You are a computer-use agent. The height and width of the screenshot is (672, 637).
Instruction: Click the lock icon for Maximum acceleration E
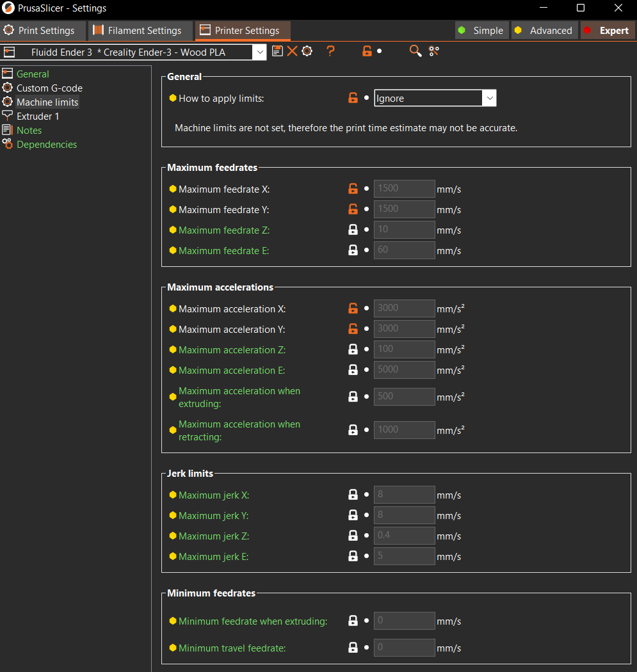pos(353,370)
